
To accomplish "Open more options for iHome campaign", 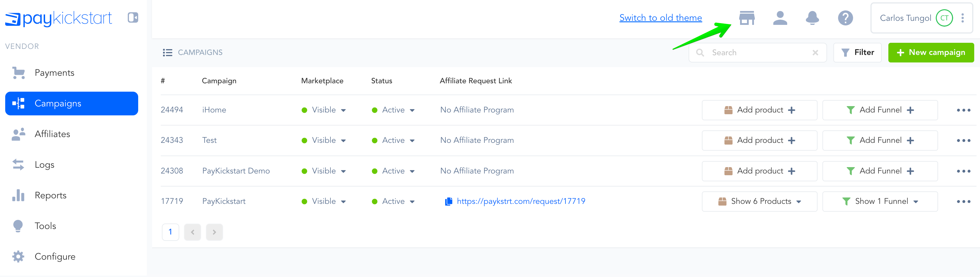I will 963,110.
